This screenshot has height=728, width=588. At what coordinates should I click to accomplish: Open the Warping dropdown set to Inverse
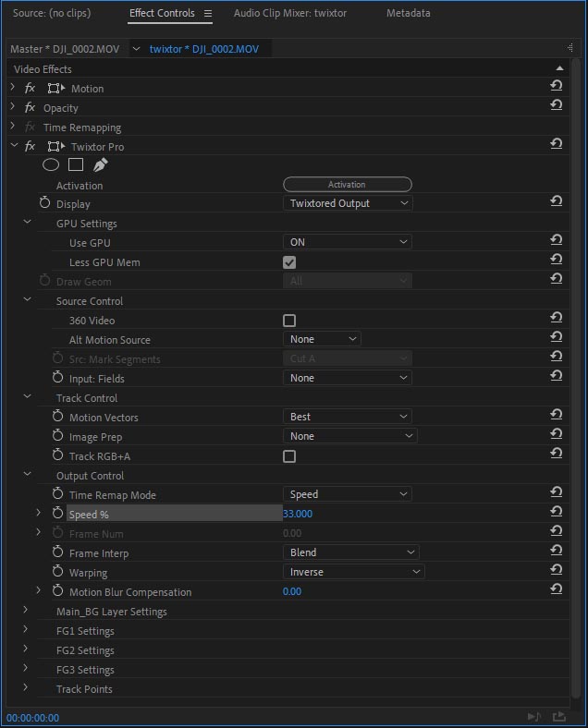[354, 572]
